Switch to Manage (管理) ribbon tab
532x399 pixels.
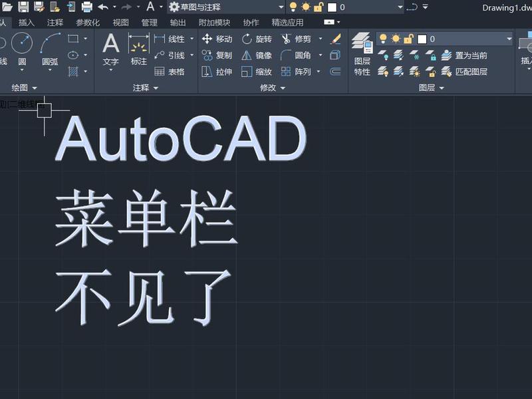pos(149,23)
